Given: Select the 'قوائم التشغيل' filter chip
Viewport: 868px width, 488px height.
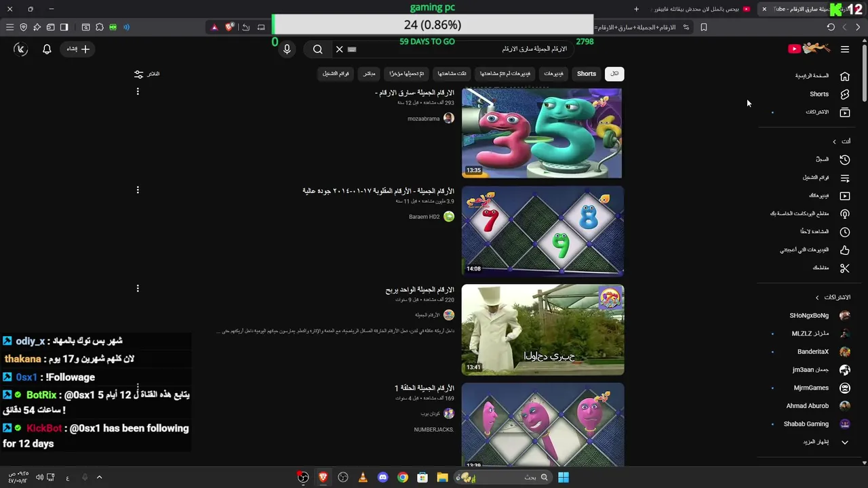Looking at the screenshot, I should pyautogui.click(x=336, y=74).
